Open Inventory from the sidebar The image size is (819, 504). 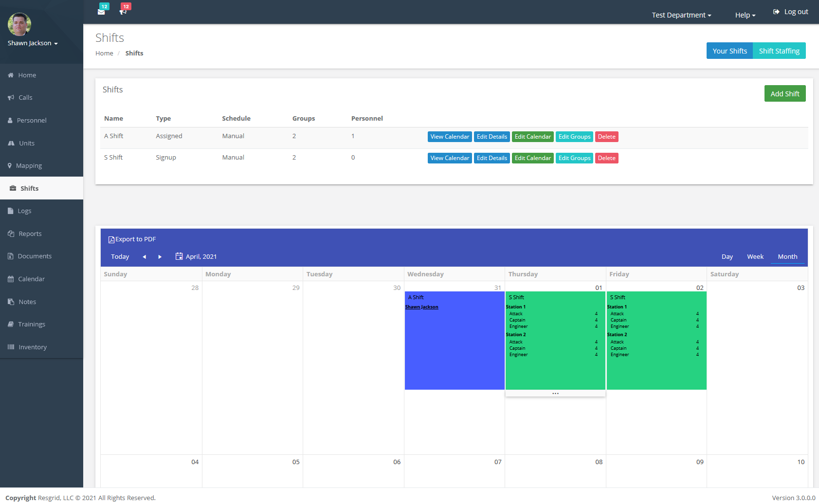pos(33,347)
